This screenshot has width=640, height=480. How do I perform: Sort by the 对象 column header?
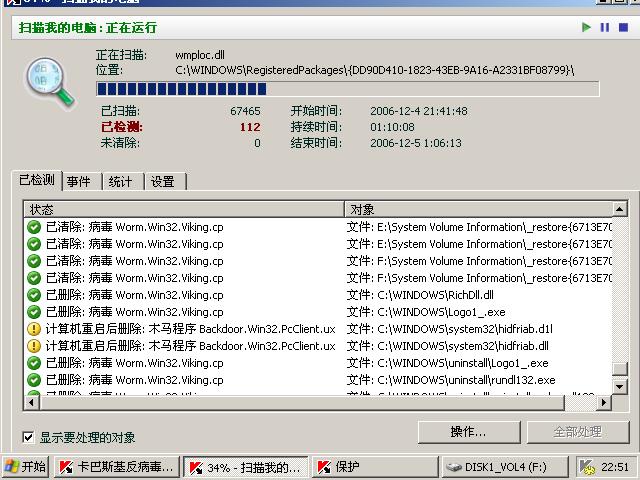click(x=478, y=209)
